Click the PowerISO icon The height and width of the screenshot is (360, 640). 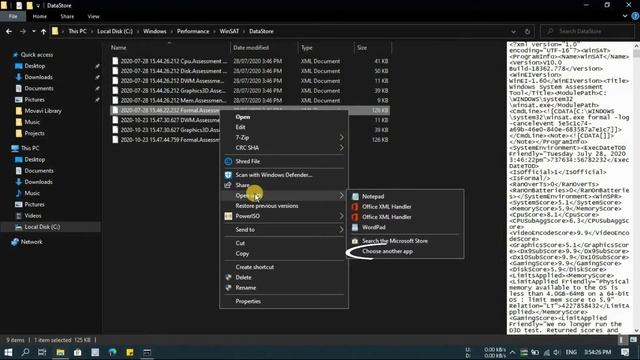pyautogui.click(x=228, y=216)
